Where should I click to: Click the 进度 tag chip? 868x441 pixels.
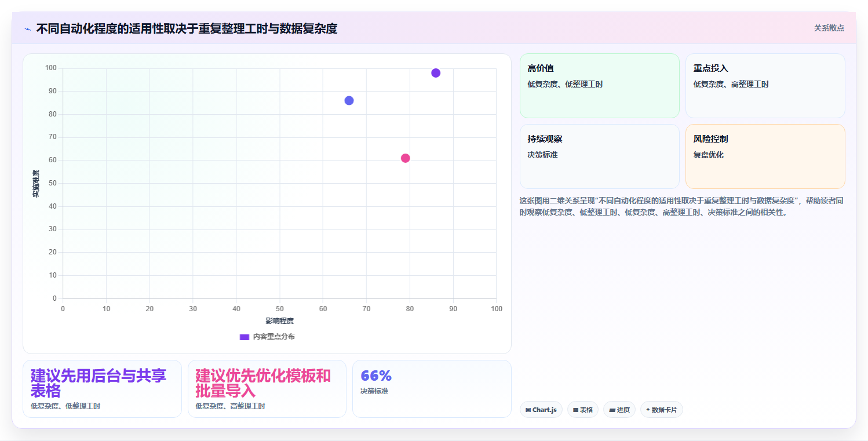[619, 410]
